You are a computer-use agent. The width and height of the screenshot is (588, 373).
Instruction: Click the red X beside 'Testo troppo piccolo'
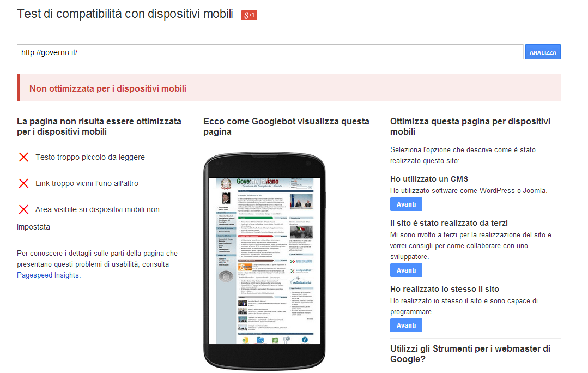pos(23,157)
